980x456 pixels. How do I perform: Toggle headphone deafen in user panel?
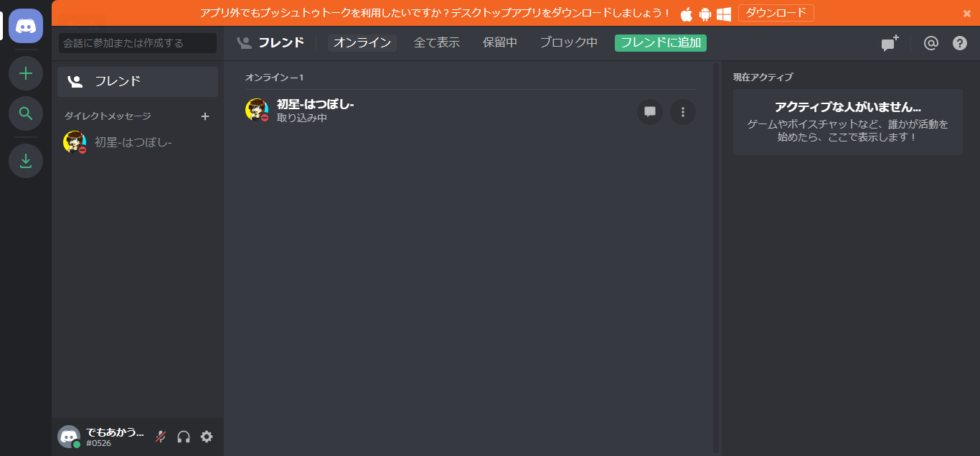[x=184, y=437]
